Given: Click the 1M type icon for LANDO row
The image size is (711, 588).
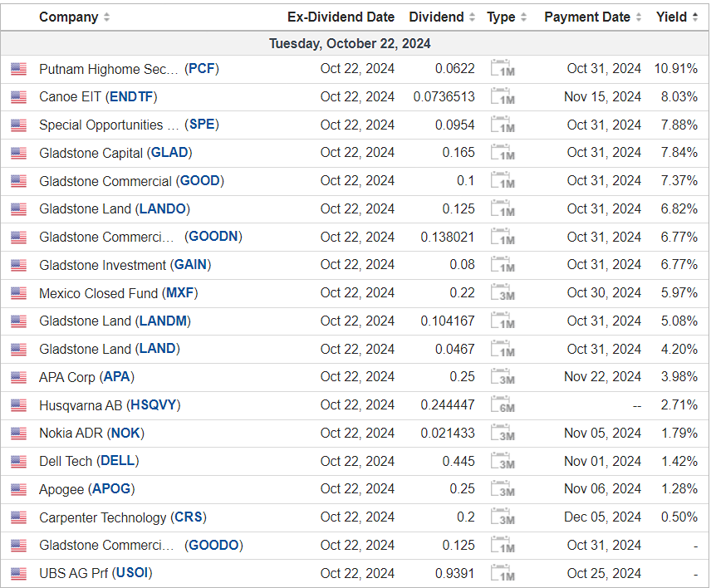Looking at the screenshot, I should tap(503, 208).
